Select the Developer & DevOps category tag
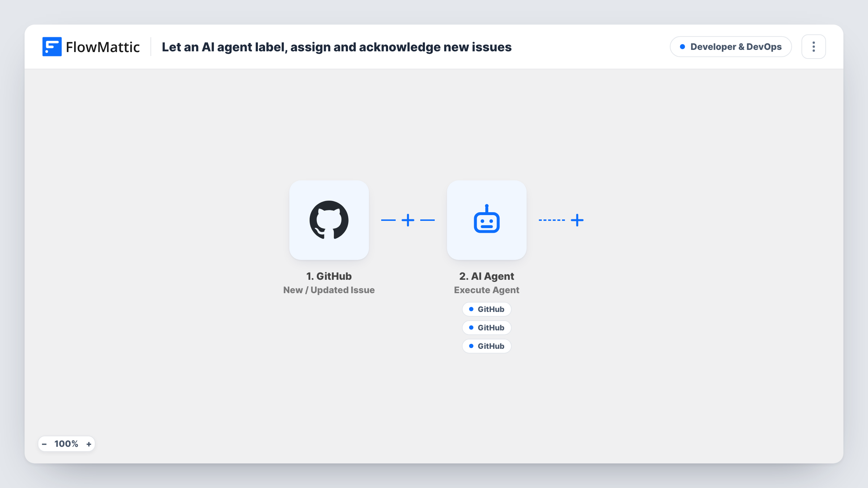The height and width of the screenshot is (488, 868). click(x=731, y=47)
